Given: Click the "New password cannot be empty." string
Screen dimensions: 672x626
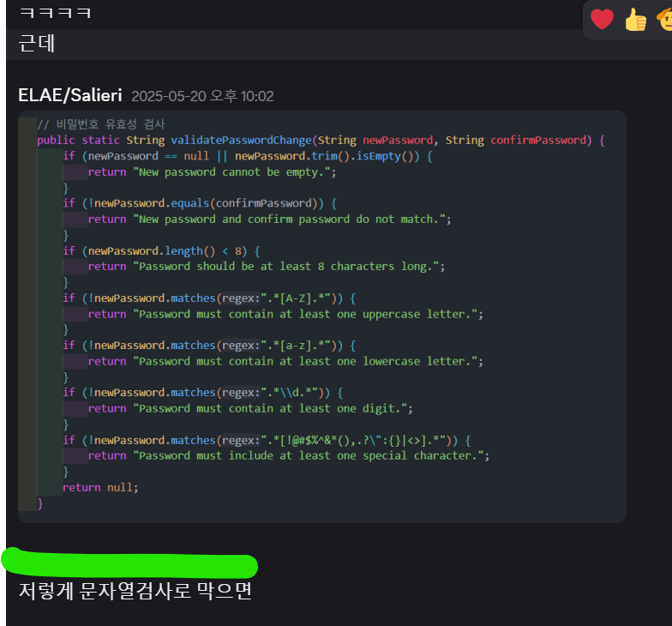Looking at the screenshot, I should click(231, 172).
